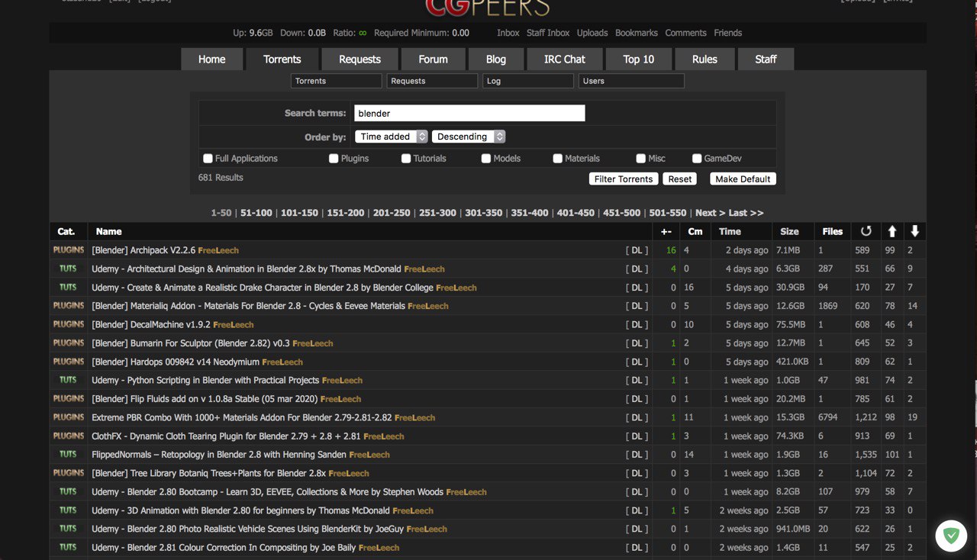This screenshot has width=977, height=560.
Task: Click PLUGINS category icon beside Archipack V2.2.6
Action: pos(69,250)
